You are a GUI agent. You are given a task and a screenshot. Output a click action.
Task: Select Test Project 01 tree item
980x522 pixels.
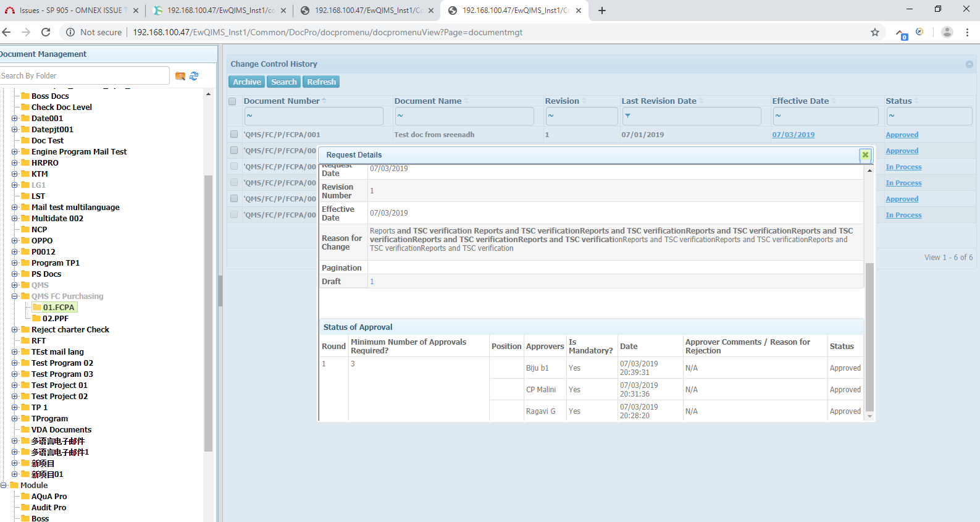click(x=59, y=385)
